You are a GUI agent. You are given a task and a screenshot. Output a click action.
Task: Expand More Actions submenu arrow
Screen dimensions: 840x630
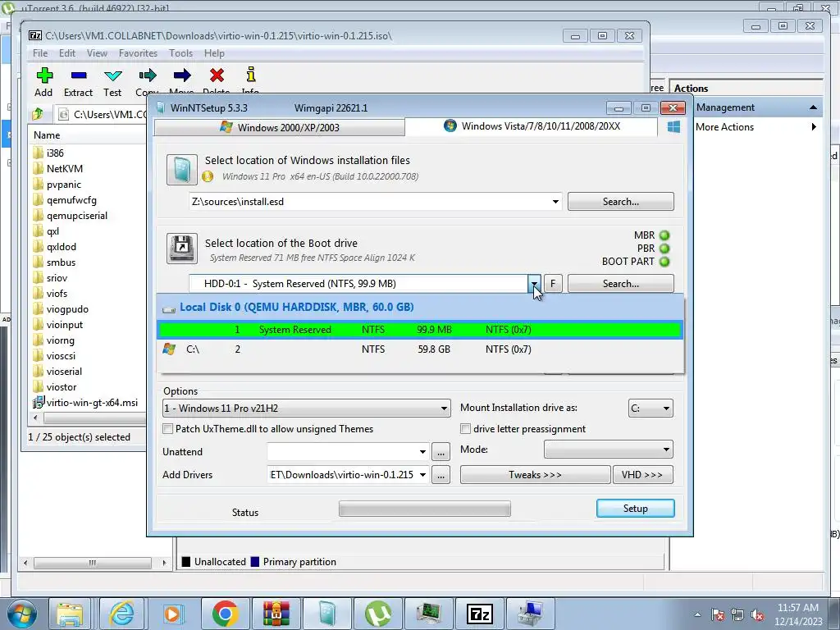pyautogui.click(x=814, y=127)
